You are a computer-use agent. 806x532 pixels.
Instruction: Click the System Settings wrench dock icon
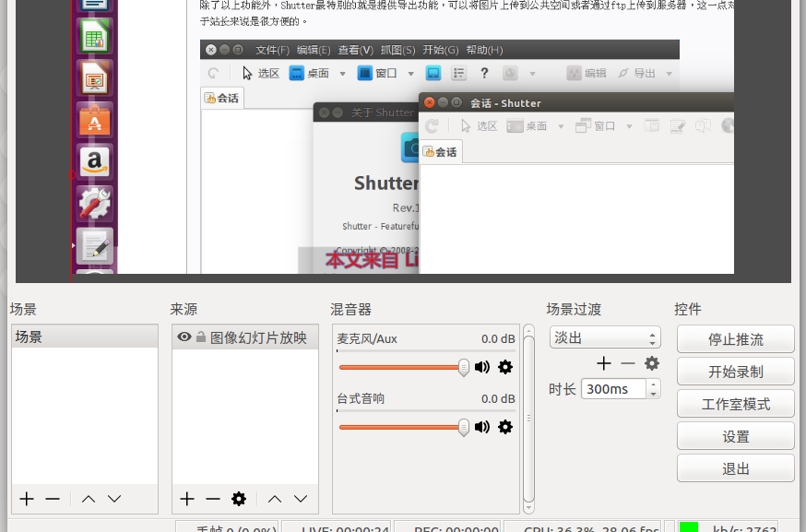[95, 204]
